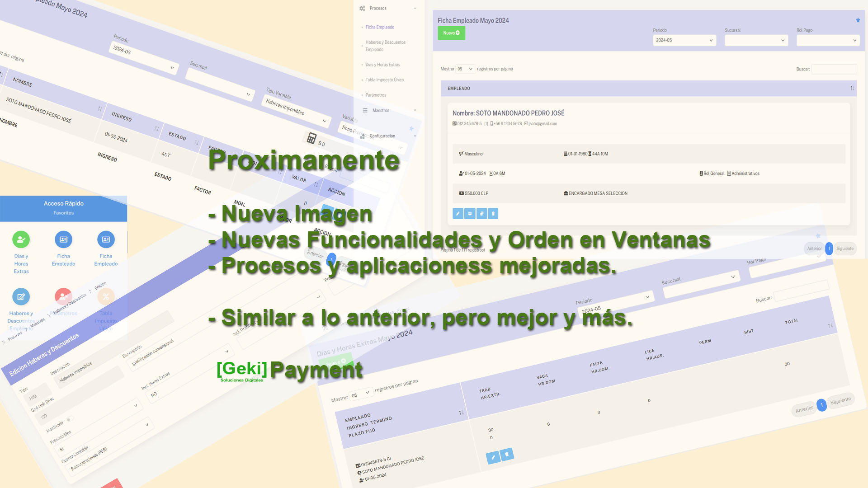Click the 'Administrativos' label in employee card
868x488 pixels.
click(745, 174)
